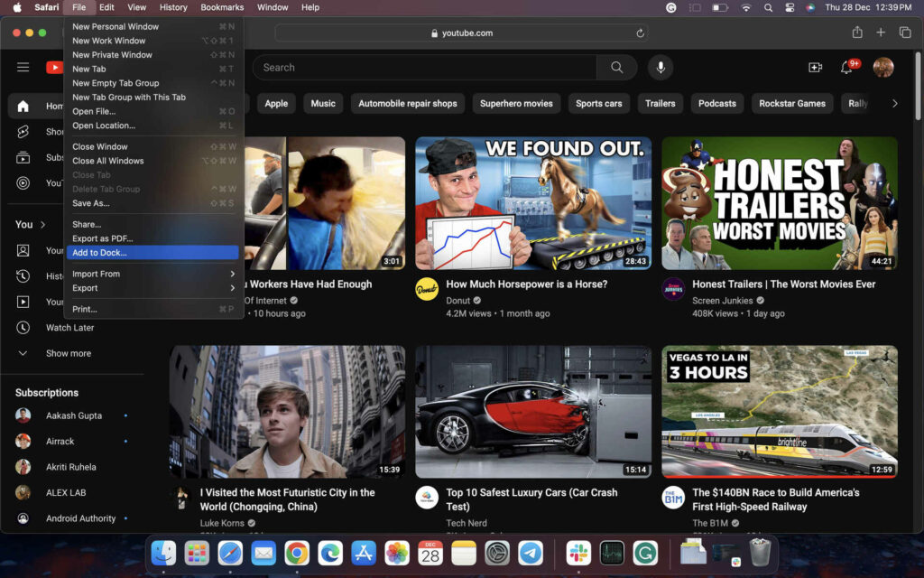Enable the Sports cars filter chip
The width and height of the screenshot is (924, 578).
click(598, 103)
